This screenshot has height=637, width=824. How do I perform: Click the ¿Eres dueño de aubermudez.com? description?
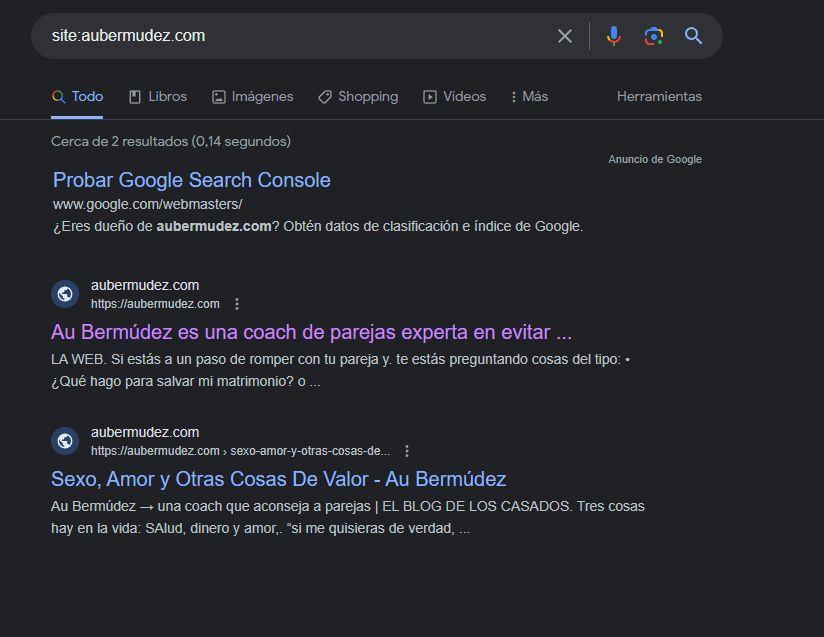coord(318,227)
